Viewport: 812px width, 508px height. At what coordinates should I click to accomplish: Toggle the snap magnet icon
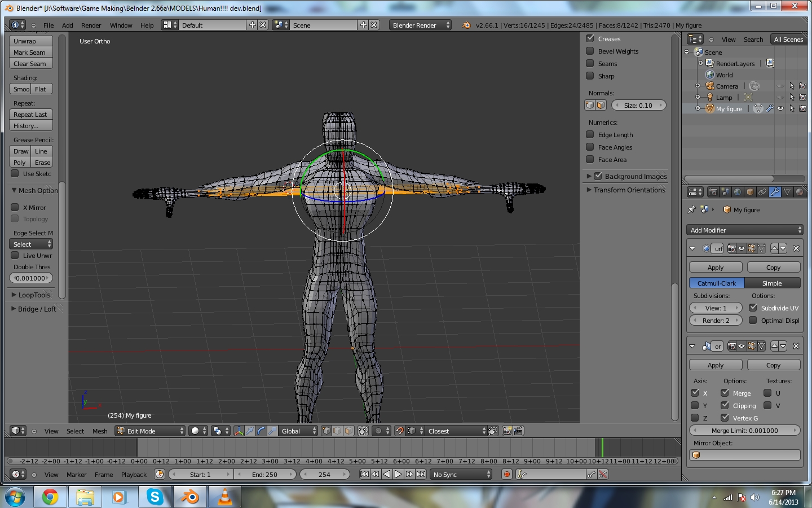click(400, 431)
